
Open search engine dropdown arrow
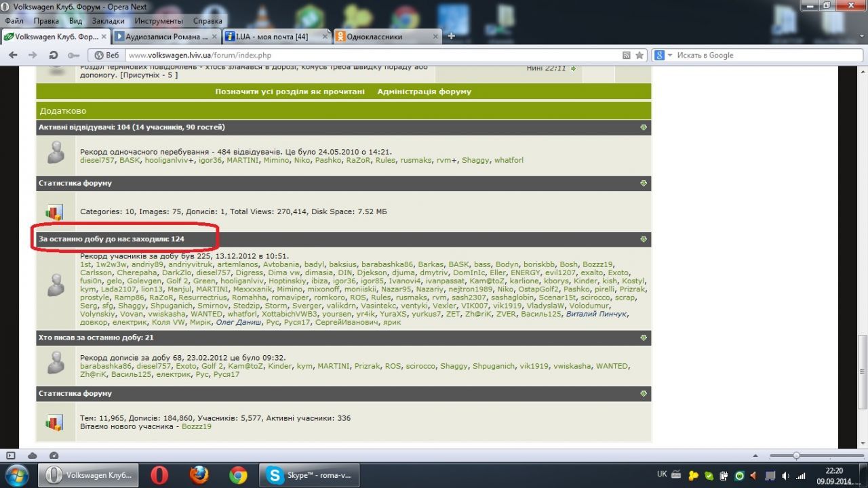click(670, 55)
